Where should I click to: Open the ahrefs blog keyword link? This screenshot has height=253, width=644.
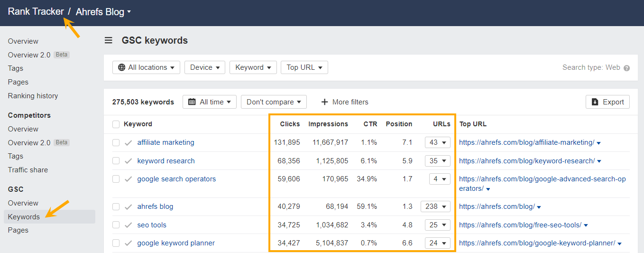pos(155,206)
